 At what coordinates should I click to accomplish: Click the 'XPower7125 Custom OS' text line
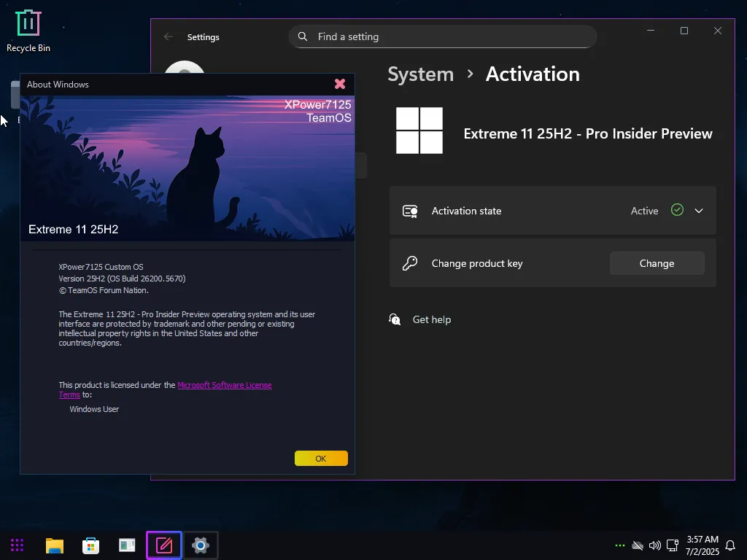[101, 267]
